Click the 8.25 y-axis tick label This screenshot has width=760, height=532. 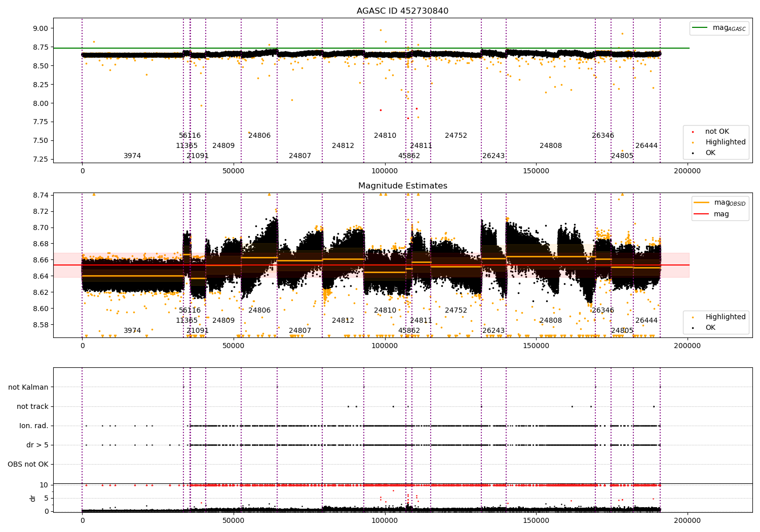pyautogui.click(x=41, y=85)
